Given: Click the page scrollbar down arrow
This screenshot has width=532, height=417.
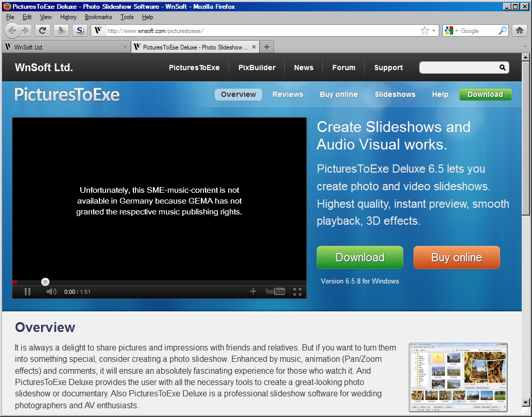Looking at the screenshot, I should 525,402.
